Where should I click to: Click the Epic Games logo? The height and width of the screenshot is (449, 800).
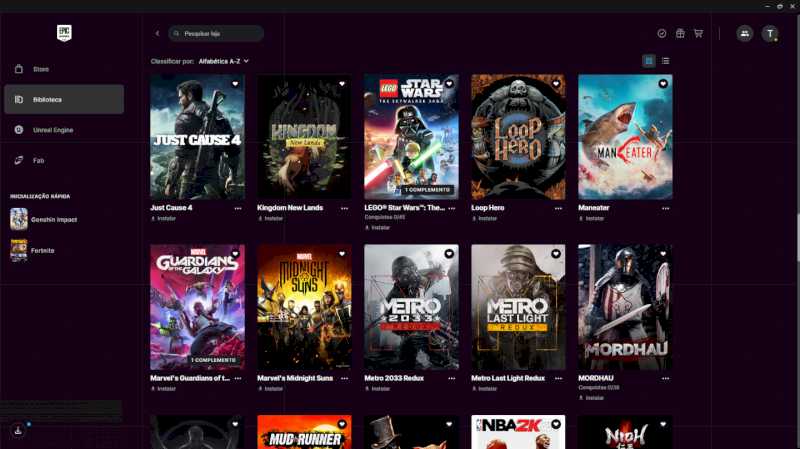click(x=64, y=32)
